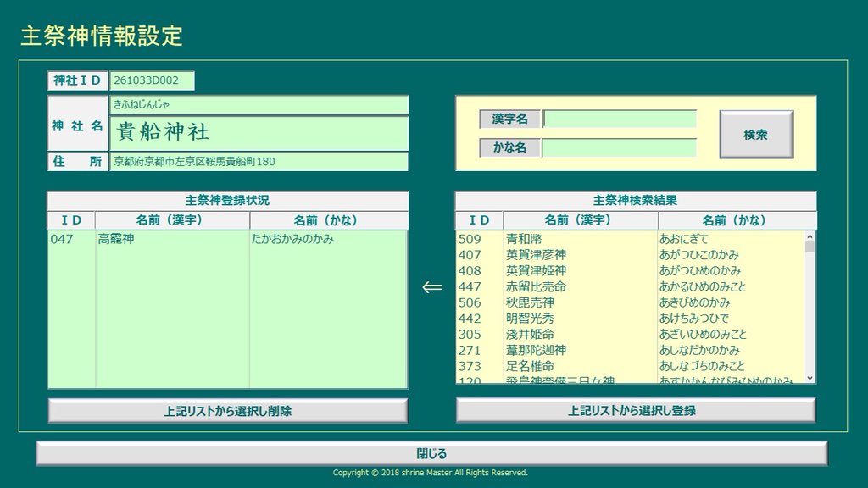Click 名前（漢字） column header in search results
Screen dimensions: 868x488
[x=580, y=220]
